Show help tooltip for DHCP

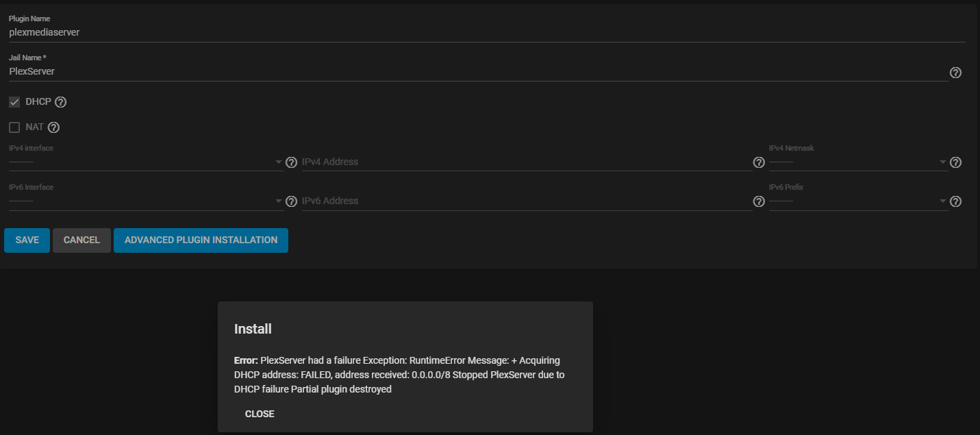[60, 102]
